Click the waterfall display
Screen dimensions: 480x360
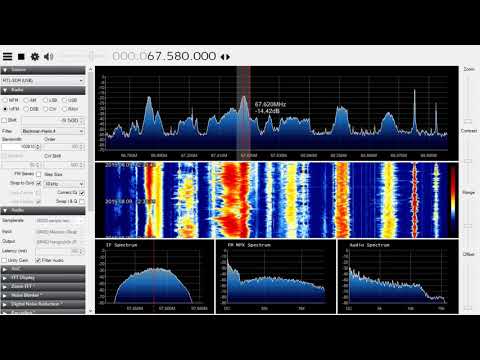click(277, 200)
